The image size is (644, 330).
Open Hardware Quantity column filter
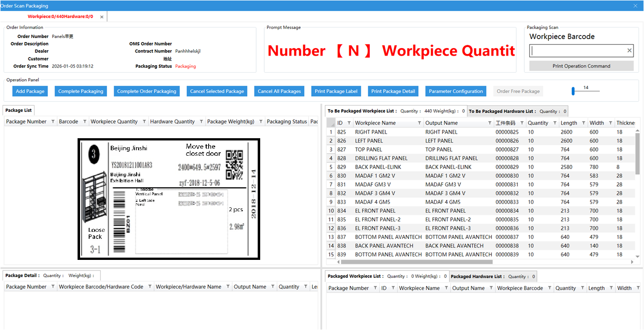pyautogui.click(x=201, y=122)
